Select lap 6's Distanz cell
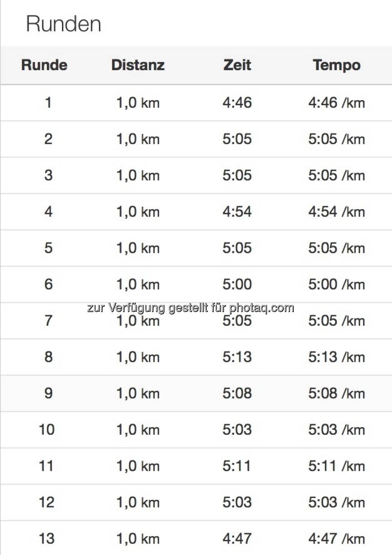The height and width of the screenshot is (555, 392). point(138,284)
